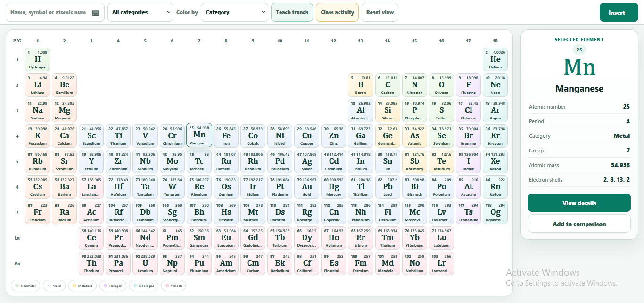Toggle the Metalloid legend chip
Viewport: 644px width, 303px height.
point(83,286)
